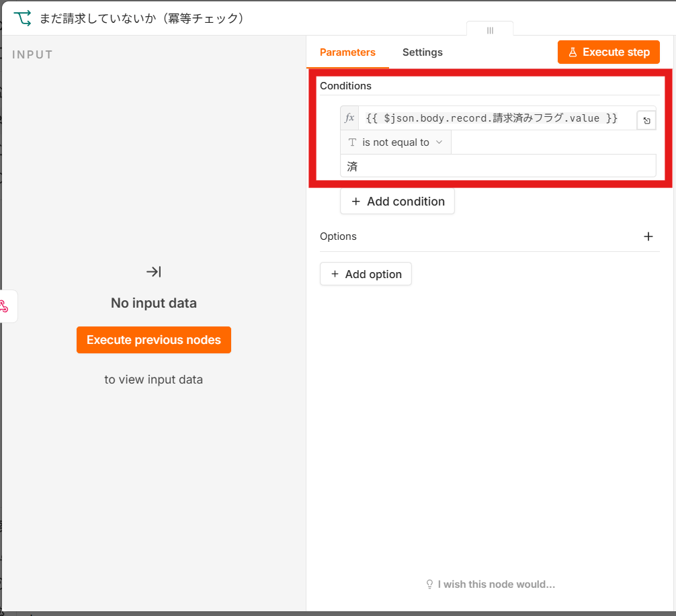The width and height of the screenshot is (676, 616).
Task: Click the plus icon beside Options
Action: click(x=648, y=236)
